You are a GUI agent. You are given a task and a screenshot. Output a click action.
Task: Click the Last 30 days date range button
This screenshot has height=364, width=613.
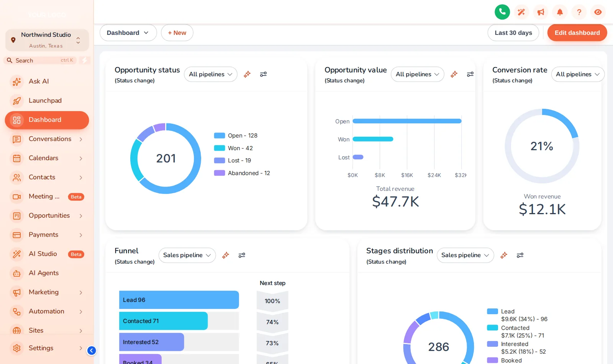(x=513, y=33)
